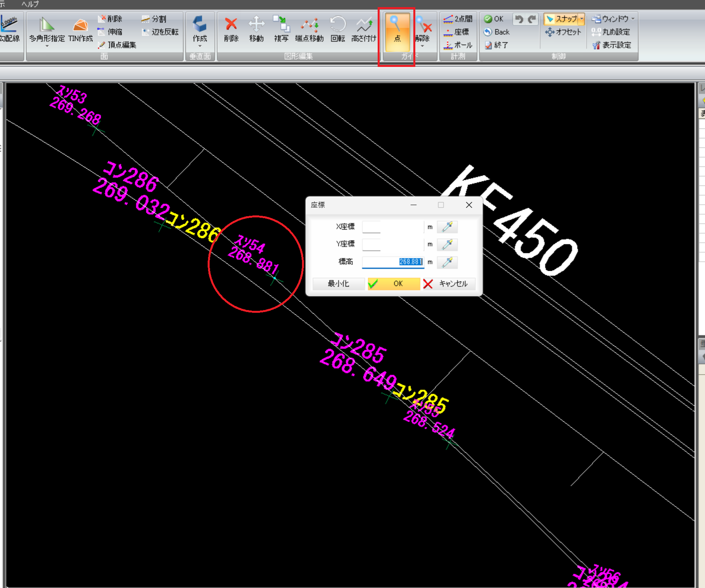Open the ヘルプ menu
The image size is (705, 588).
[x=30, y=4]
